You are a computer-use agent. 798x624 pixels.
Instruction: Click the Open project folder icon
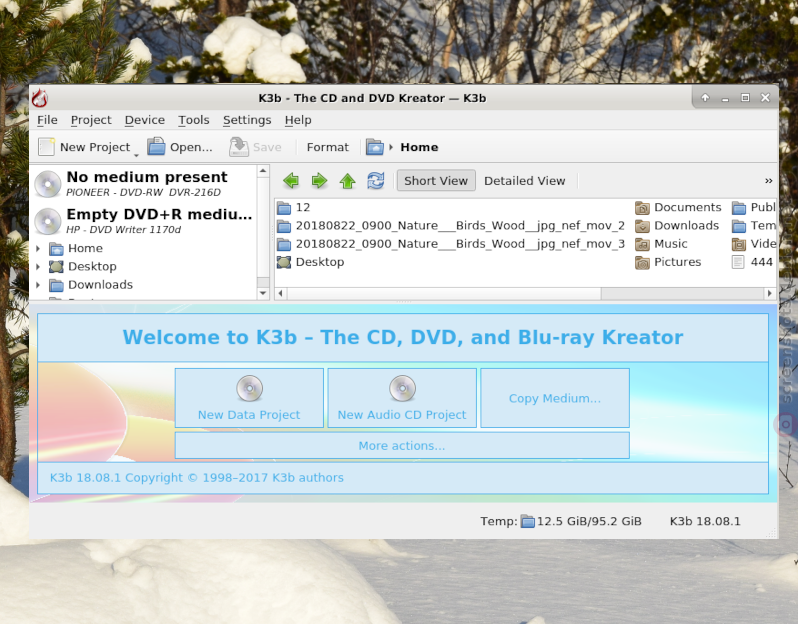point(156,147)
